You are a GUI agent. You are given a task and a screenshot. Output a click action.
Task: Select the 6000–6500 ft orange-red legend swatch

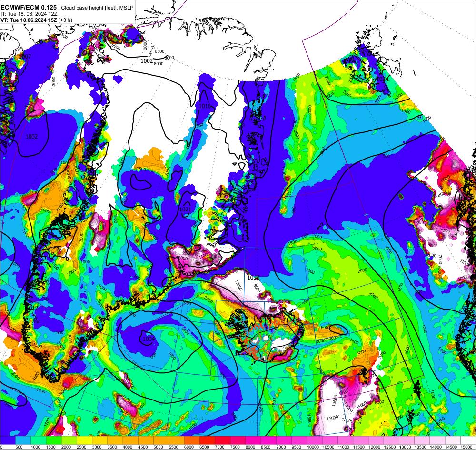192,440
